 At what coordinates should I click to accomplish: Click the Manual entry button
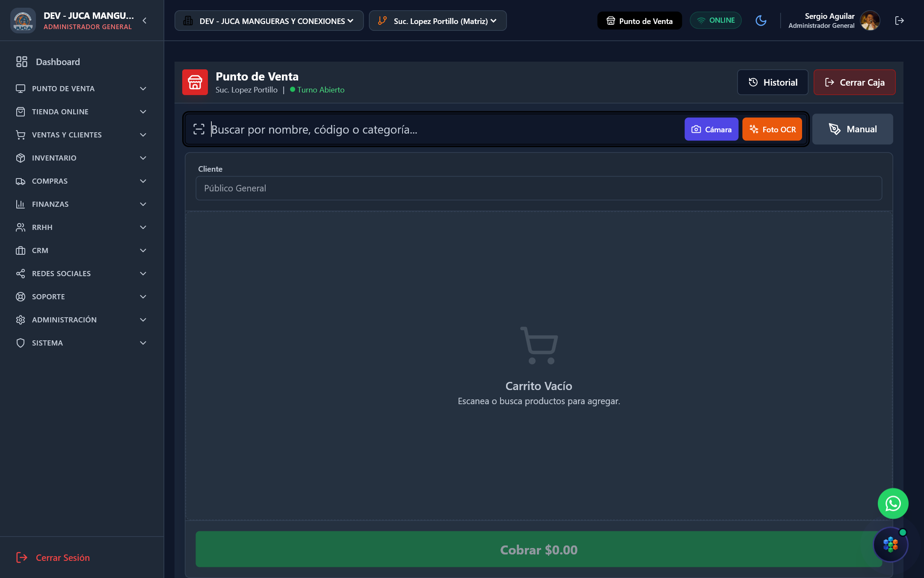click(x=853, y=129)
